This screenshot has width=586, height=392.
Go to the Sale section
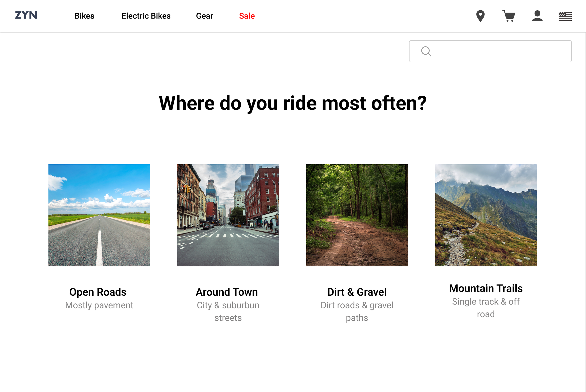coord(247,16)
